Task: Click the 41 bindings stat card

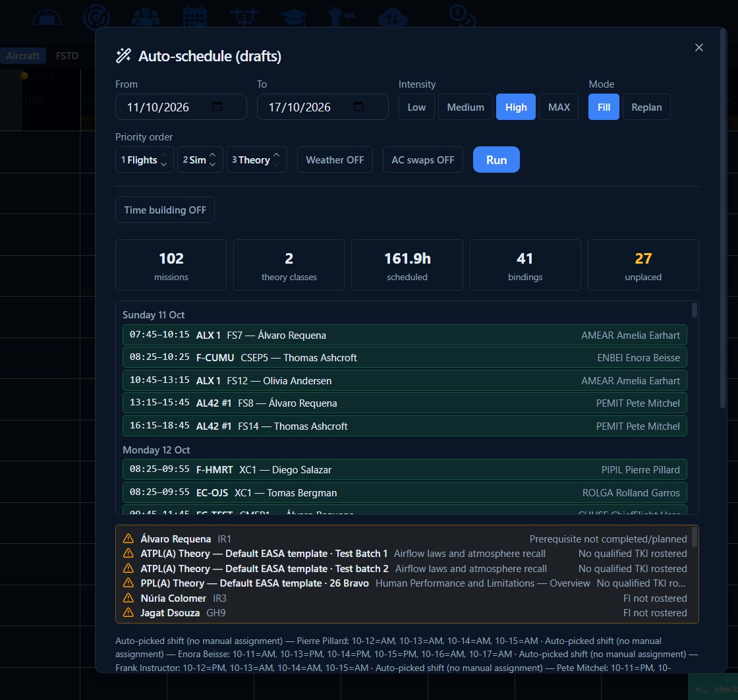Action: click(525, 265)
